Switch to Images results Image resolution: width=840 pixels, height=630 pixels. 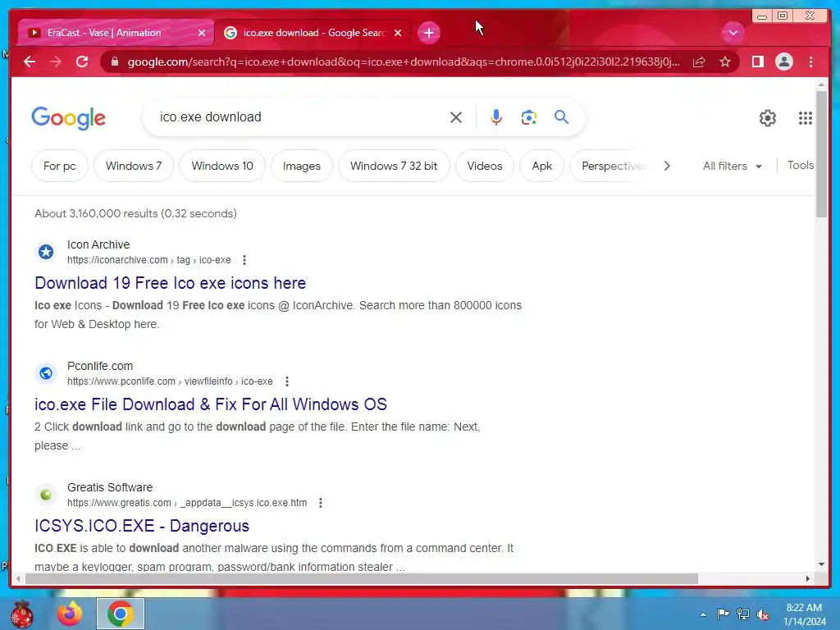pyautogui.click(x=302, y=166)
